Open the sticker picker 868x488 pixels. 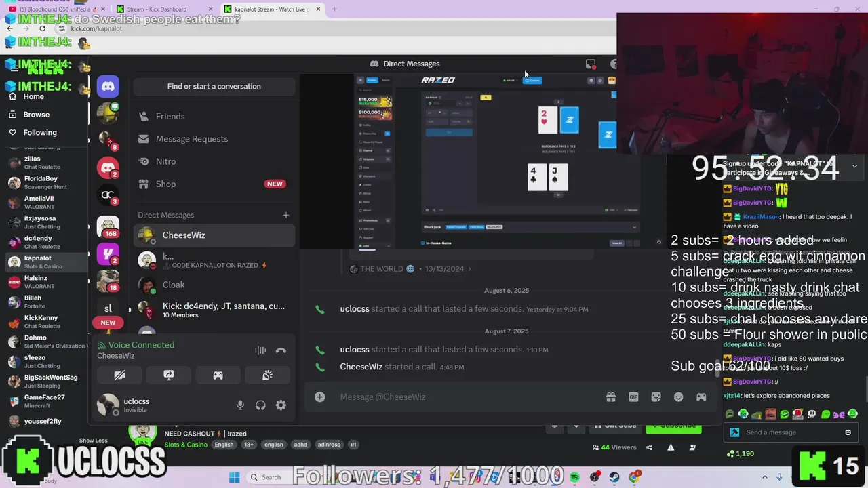tap(656, 397)
